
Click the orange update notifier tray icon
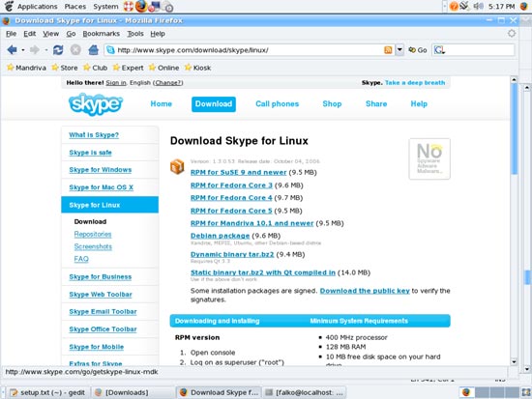[454, 6]
